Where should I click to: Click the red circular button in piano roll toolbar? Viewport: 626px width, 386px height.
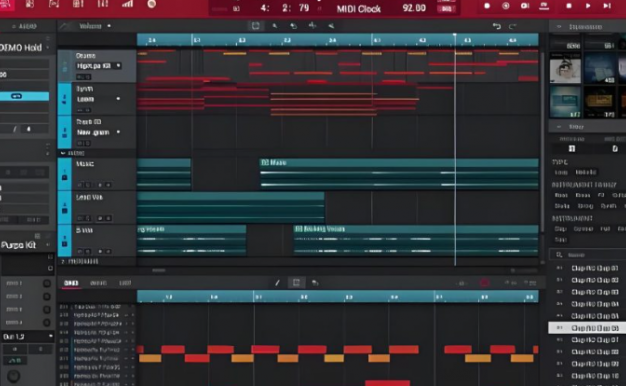click(484, 283)
